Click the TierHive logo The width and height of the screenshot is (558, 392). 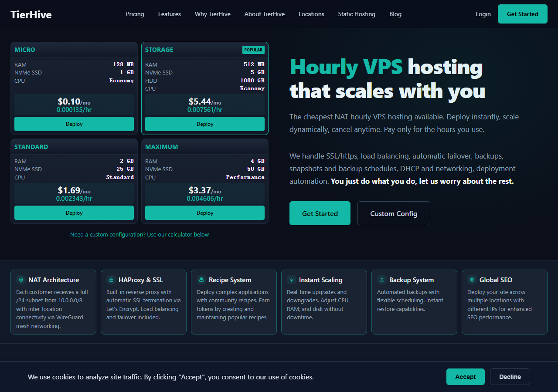pos(31,14)
